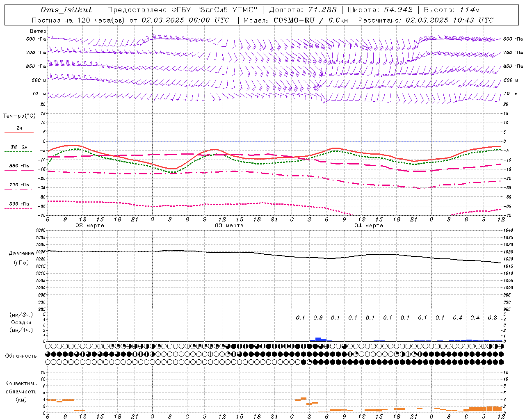Click the 03 марта date label

click(x=229, y=226)
